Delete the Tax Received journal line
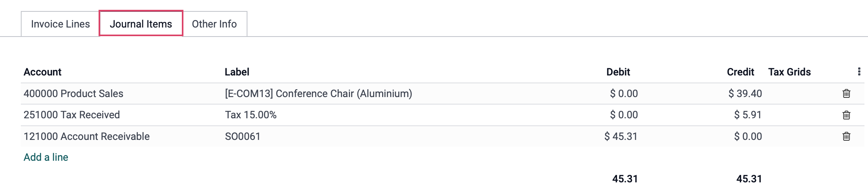Image resolution: width=868 pixels, height=191 pixels. tap(846, 115)
